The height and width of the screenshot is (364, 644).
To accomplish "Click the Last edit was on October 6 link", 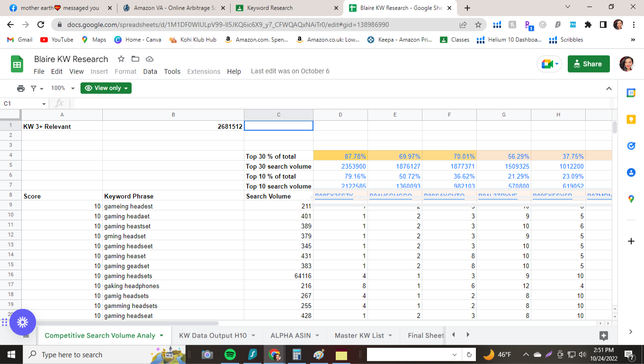I will tap(290, 71).
